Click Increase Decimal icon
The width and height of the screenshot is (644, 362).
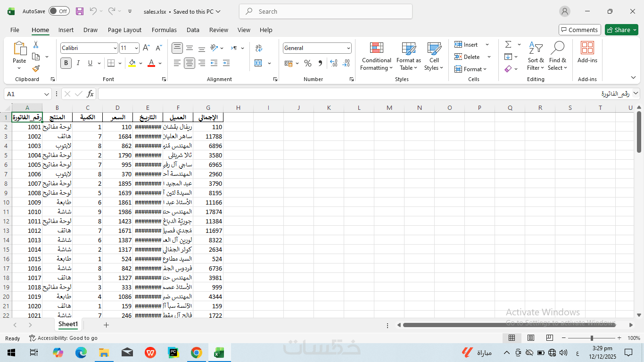[x=334, y=63]
